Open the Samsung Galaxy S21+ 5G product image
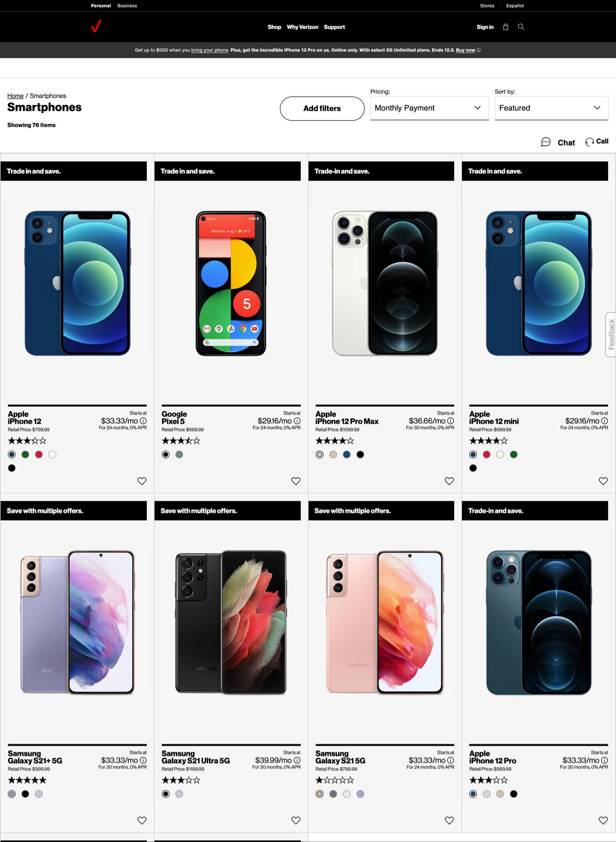 (77, 623)
